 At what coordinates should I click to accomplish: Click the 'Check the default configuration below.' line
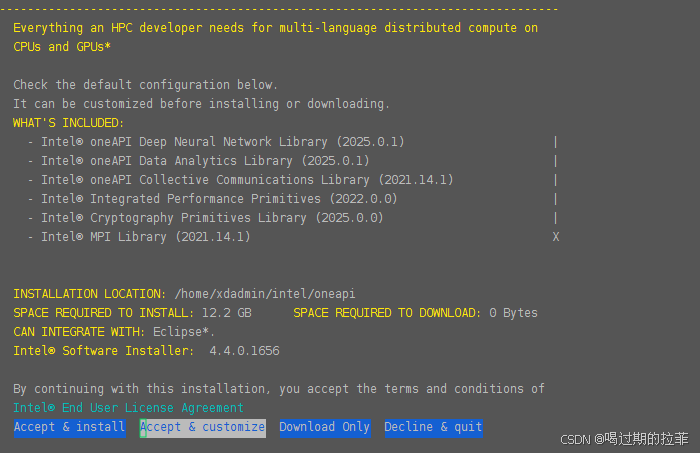pyautogui.click(x=146, y=85)
